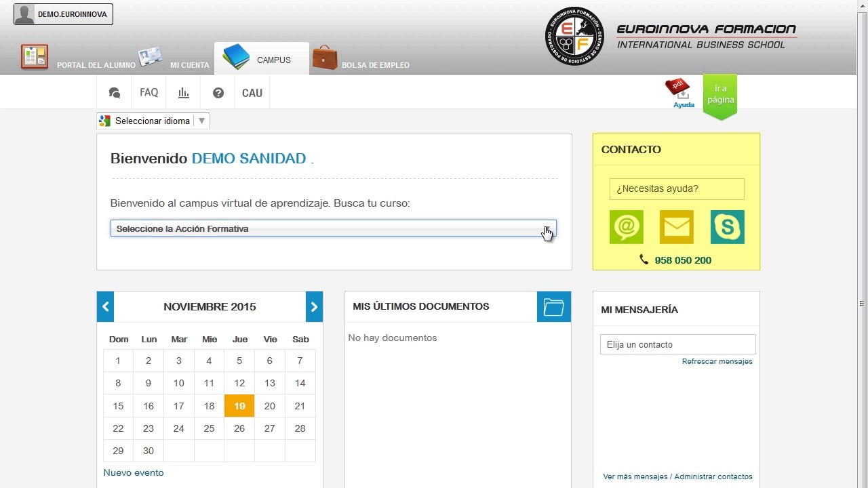
Task: Open the Skype contact icon
Action: point(728,227)
